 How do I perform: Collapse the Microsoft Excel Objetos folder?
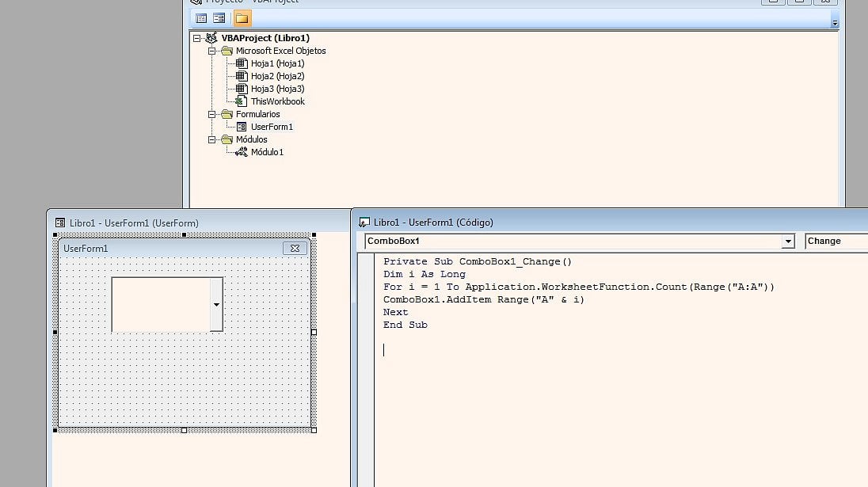(x=212, y=51)
